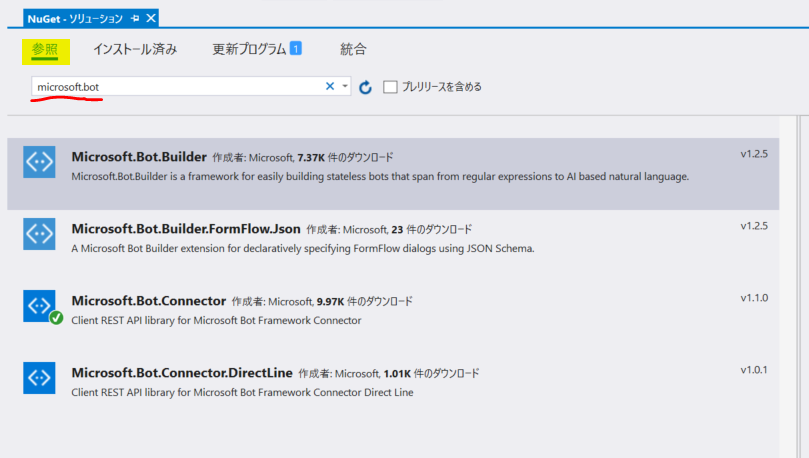Pin the NuGet ソリューション tab
This screenshot has width=809, height=458.
(x=135, y=19)
